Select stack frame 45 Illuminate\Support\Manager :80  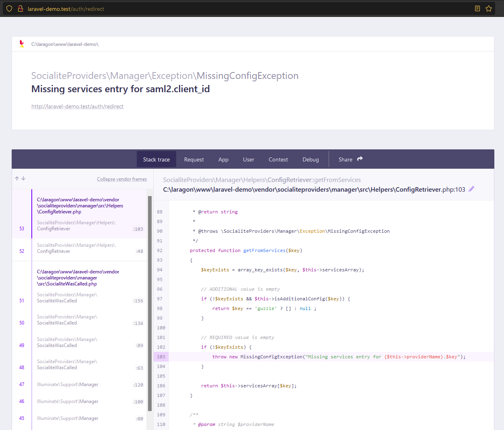click(x=79, y=418)
